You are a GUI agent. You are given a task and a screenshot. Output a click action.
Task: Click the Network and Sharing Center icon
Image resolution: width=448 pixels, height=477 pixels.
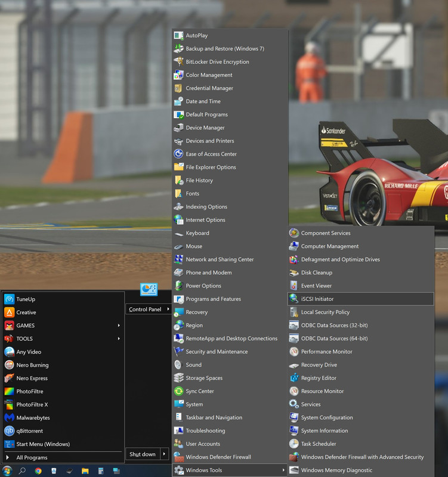pyautogui.click(x=178, y=259)
